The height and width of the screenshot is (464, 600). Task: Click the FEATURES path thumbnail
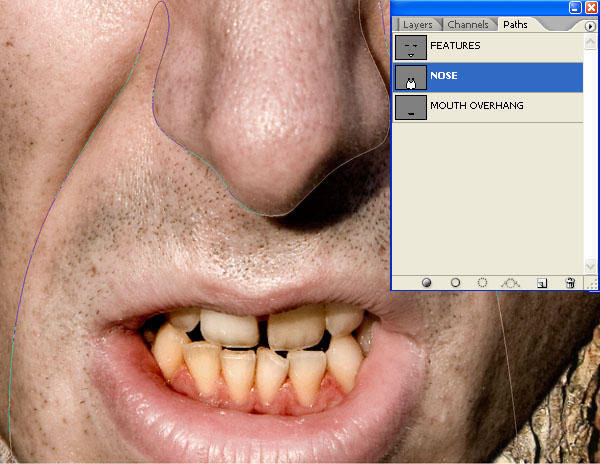click(x=410, y=47)
